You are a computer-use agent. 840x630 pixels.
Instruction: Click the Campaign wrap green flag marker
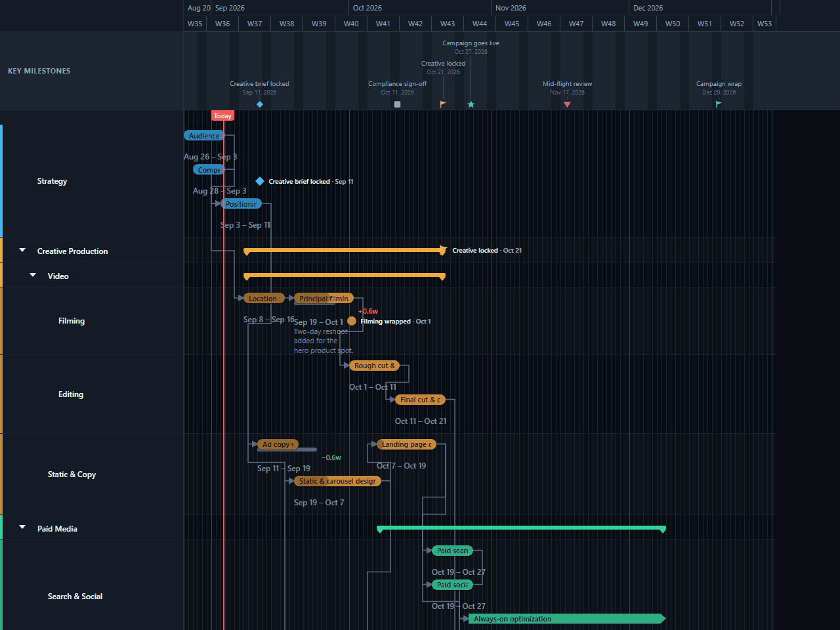tap(719, 104)
